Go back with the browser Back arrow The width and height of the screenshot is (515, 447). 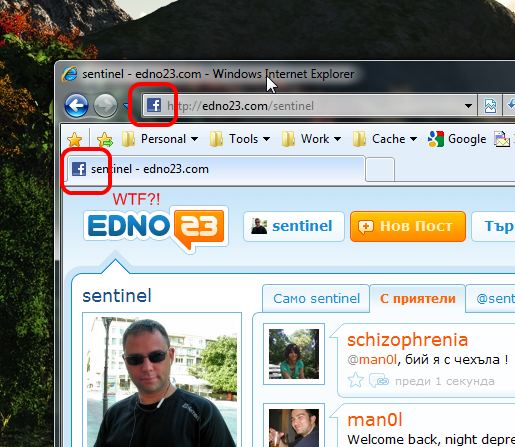coord(77,106)
